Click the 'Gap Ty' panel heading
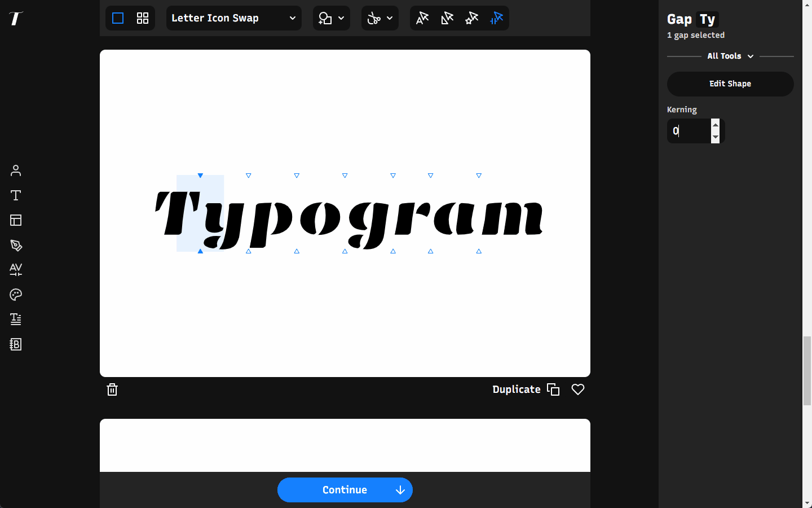 [x=692, y=19]
